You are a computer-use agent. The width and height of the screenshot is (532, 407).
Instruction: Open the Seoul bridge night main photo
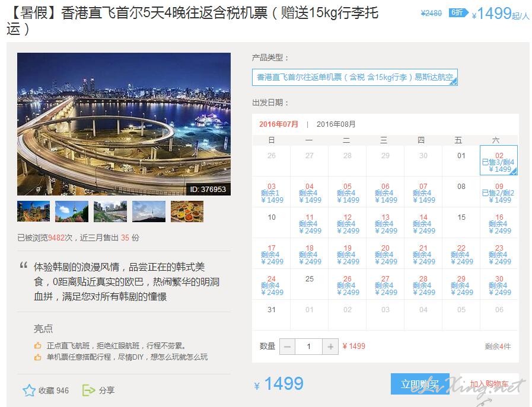point(124,124)
